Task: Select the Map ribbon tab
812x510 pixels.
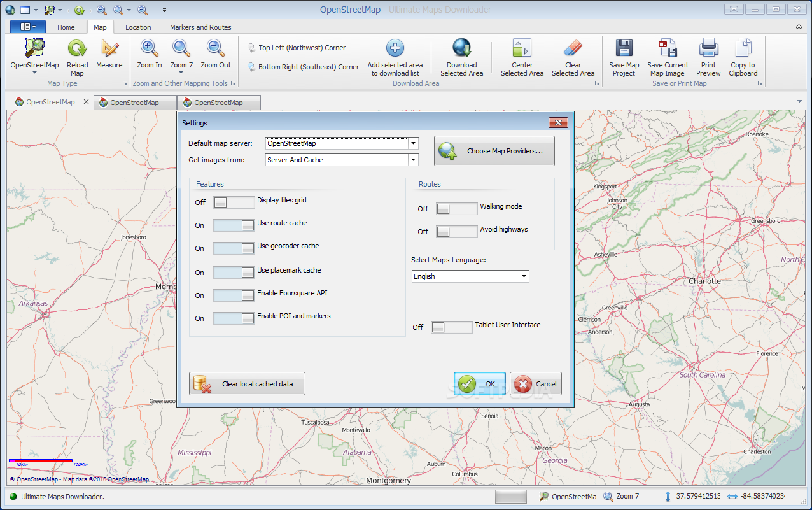Action: coord(100,27)
